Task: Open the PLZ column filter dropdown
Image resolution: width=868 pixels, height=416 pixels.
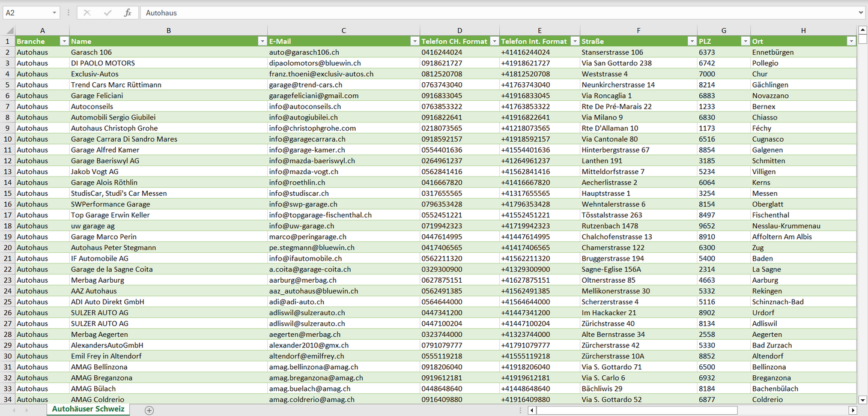Action: (745, 41)
